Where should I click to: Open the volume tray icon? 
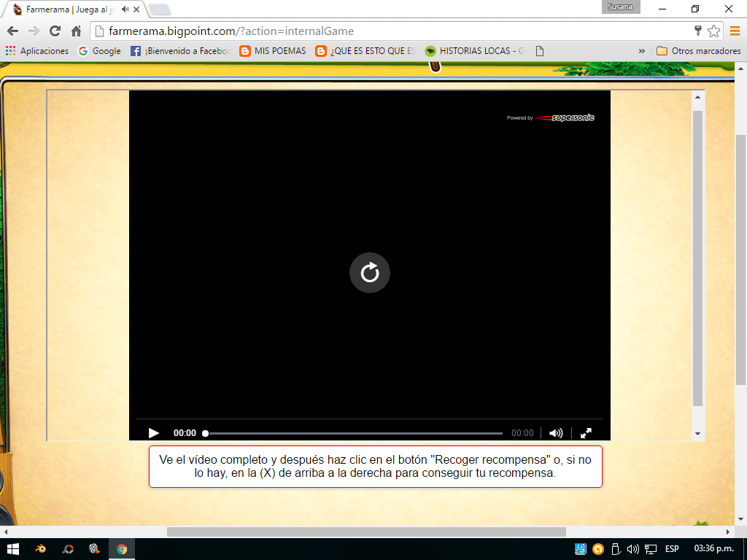pos(632,549)
